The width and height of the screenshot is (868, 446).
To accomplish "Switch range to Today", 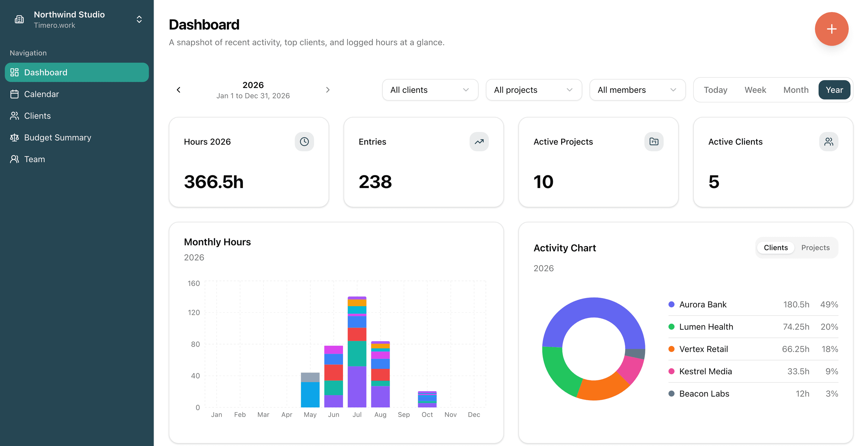I will (715, 90).
